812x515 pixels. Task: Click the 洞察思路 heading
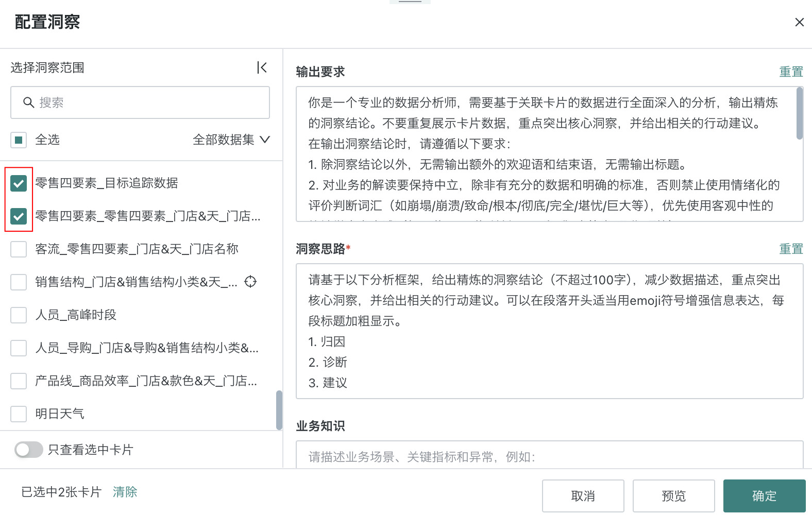320,249
